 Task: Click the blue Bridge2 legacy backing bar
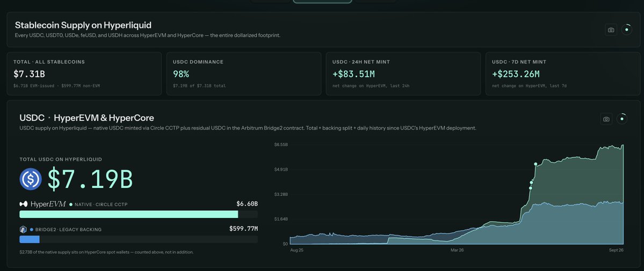point(30,239)
